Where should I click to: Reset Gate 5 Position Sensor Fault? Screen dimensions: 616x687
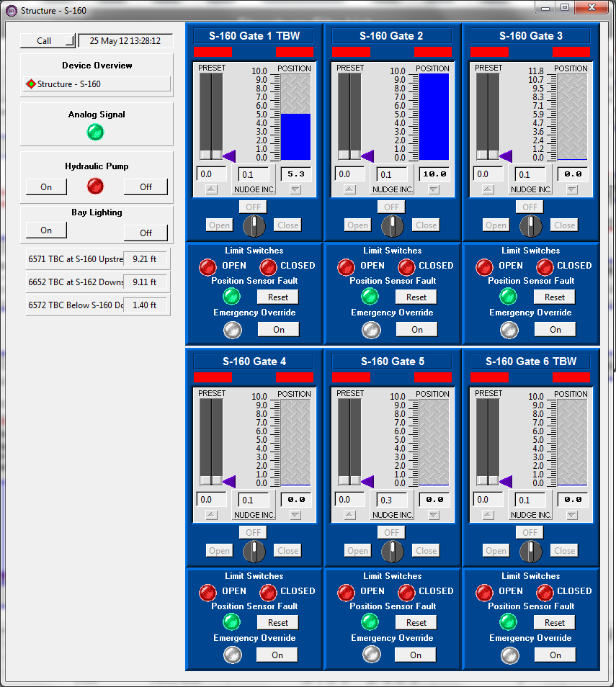416,623
